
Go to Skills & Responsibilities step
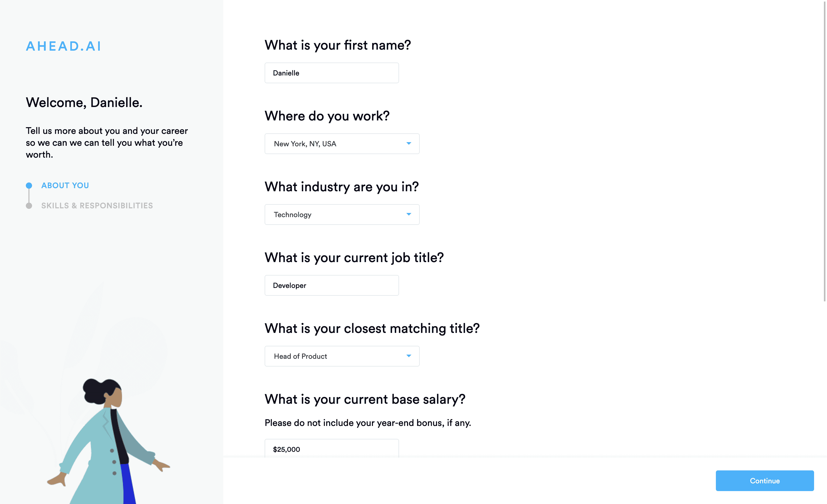pos(97,206)
